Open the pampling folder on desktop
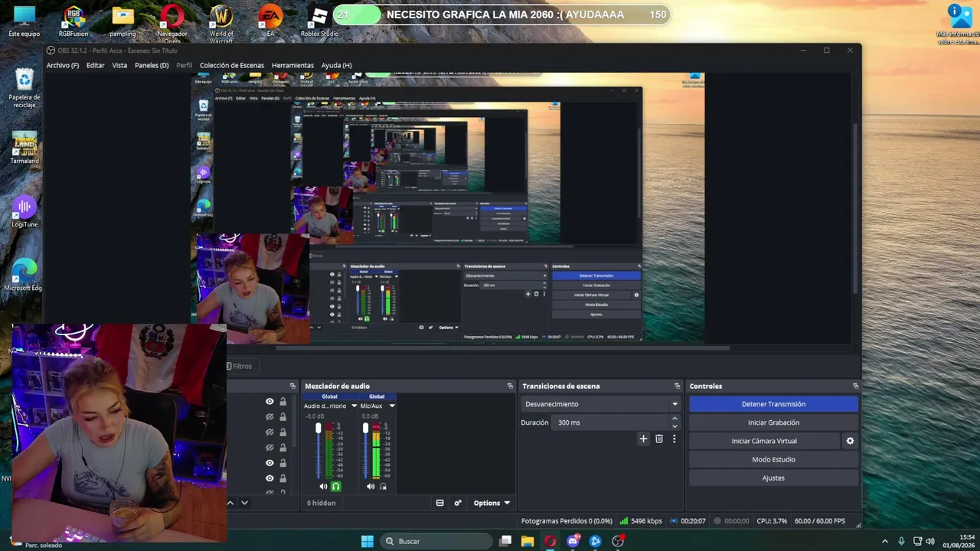The height and width of the screenshot is (551, 980). [x=122, y=21]
